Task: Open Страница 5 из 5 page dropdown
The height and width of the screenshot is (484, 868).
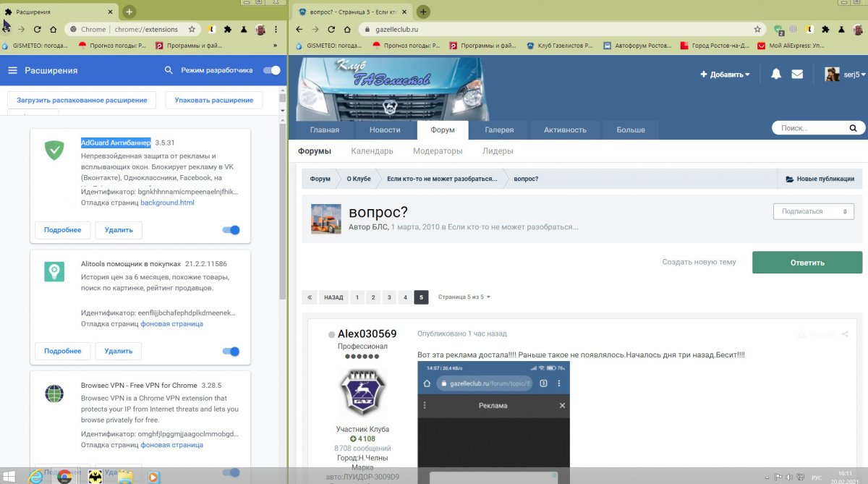Action: (464, 297)
